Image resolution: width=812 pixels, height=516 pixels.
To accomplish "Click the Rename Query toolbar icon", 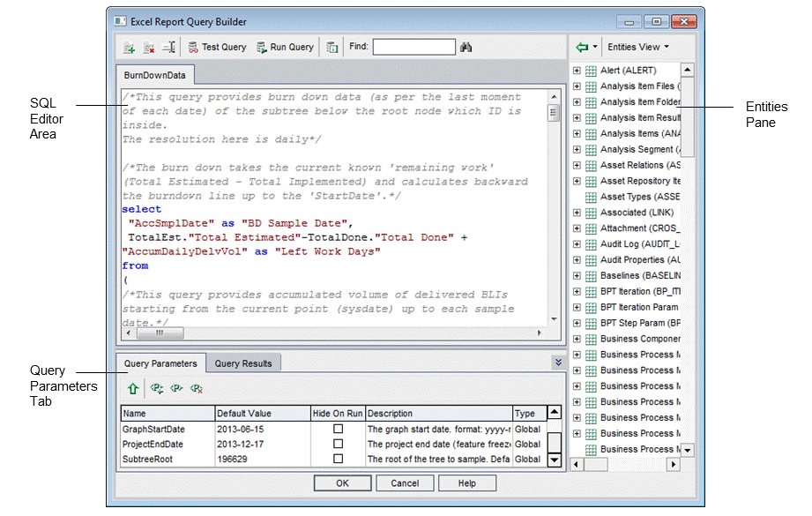I will [x=168, y=48].
